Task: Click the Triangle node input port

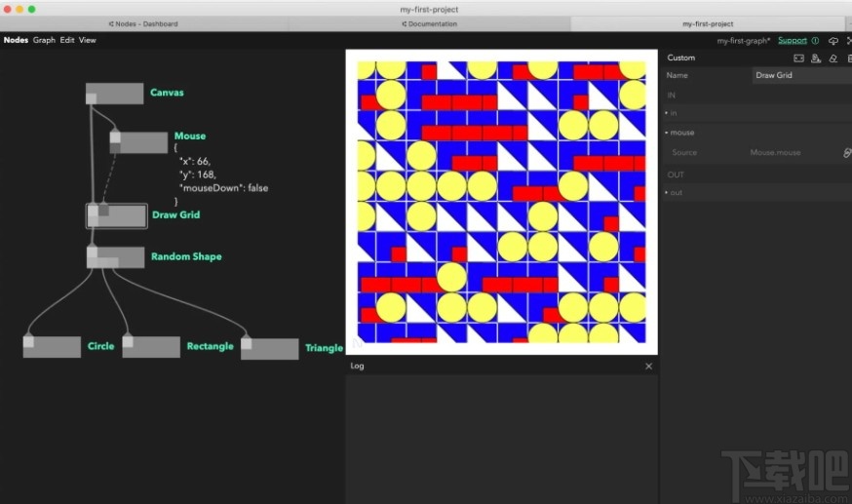Action: point(247,344)
